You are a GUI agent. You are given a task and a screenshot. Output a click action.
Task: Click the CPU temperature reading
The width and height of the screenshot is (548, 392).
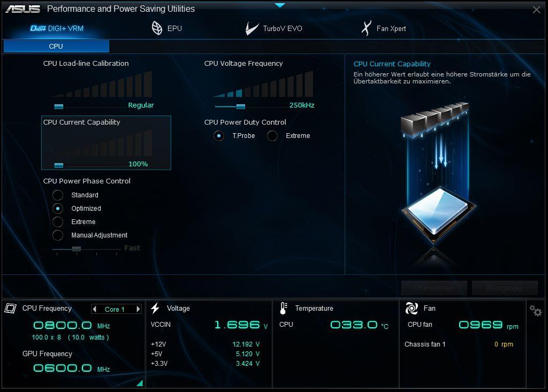tap(359, 325)
